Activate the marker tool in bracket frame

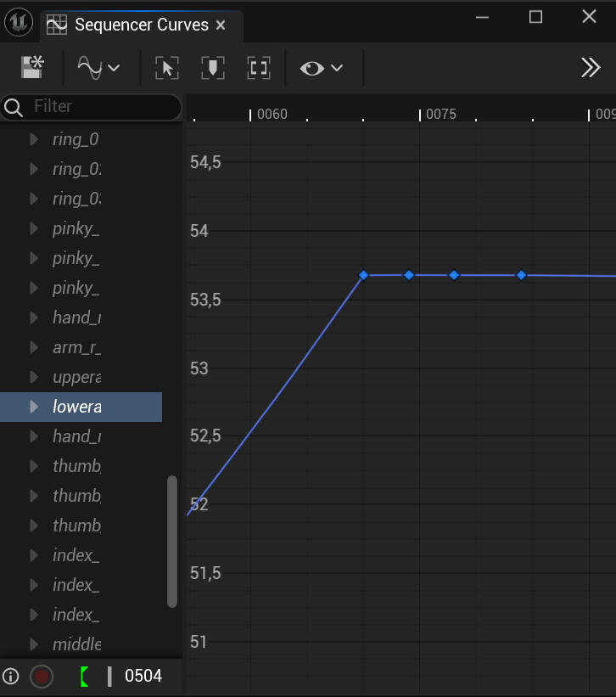tap(213, 68)
